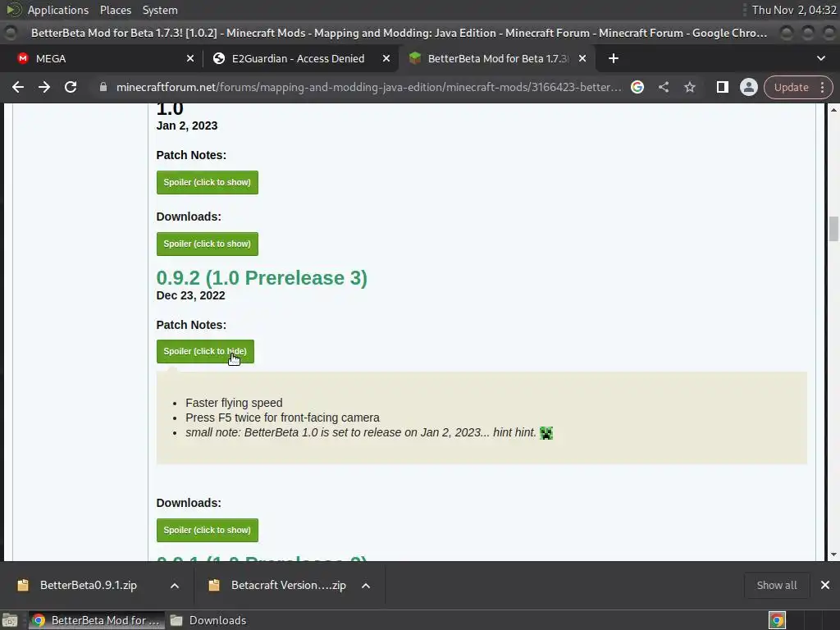Image resolution: width=840 pixels, height=630 pixels.
Task: Open Chrome's three-dot menu
Action: [x=822, y=87]
